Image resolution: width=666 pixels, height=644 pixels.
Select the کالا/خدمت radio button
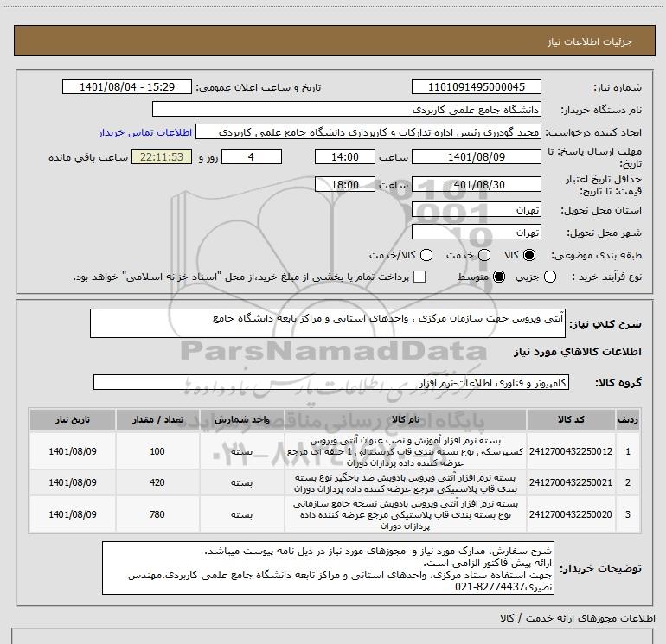[426, 255]
